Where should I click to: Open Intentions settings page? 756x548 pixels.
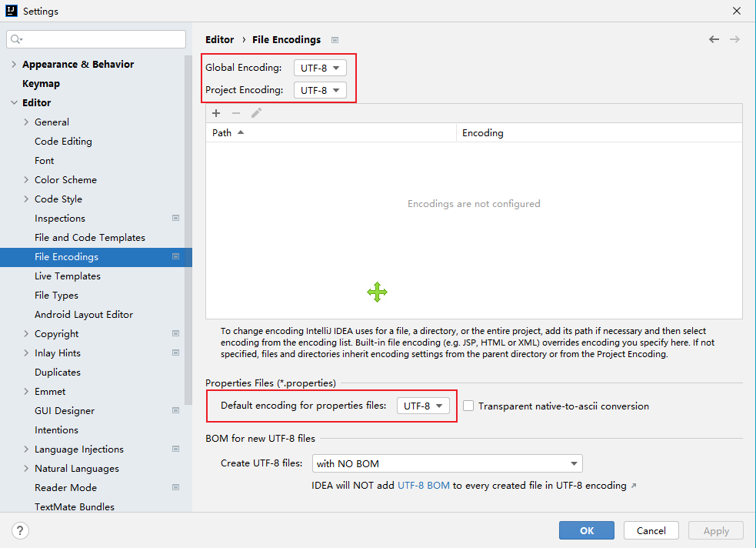pos(56,429)
